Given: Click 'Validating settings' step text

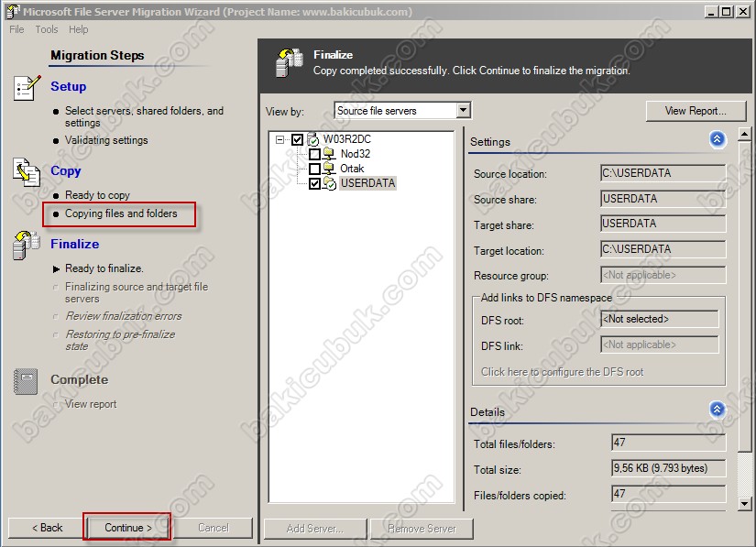Looking at the screenshot, I should point(106,140).
